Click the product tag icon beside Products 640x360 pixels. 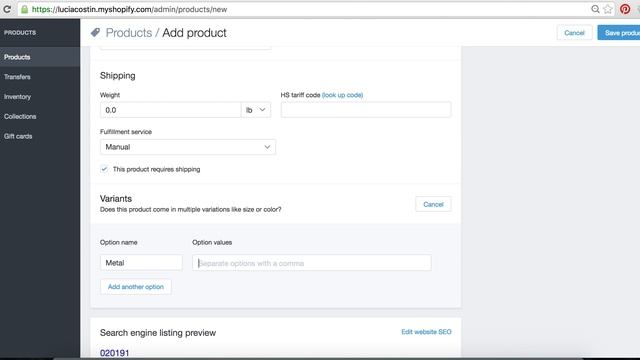click(95, 32)
